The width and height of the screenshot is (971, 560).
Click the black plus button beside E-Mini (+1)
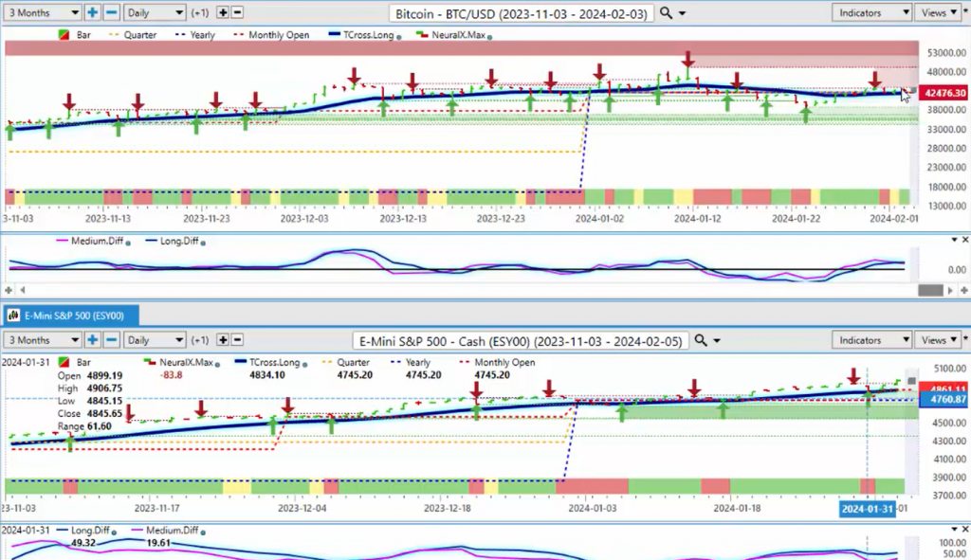tap(222, 340)
